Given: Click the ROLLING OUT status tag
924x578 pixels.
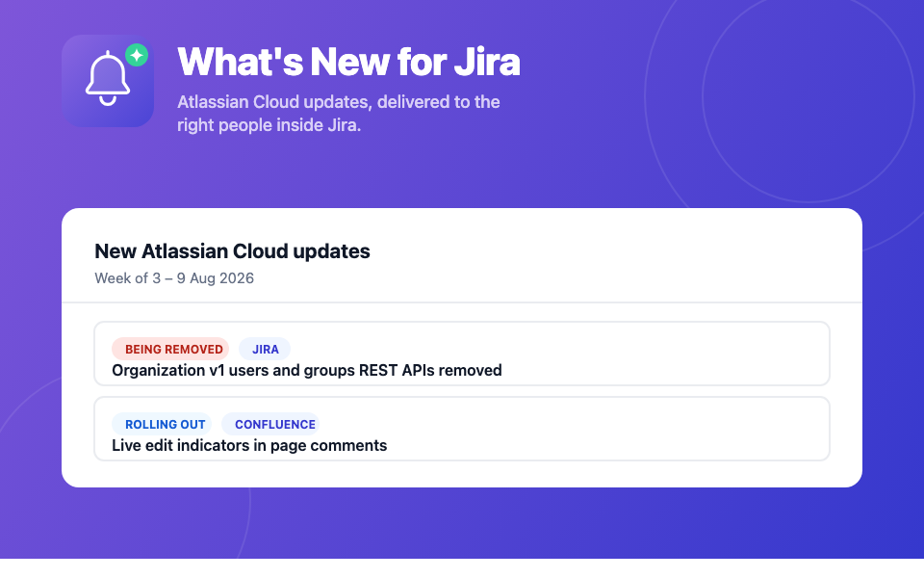Looking at the screenshot, I should click(162, 424).
